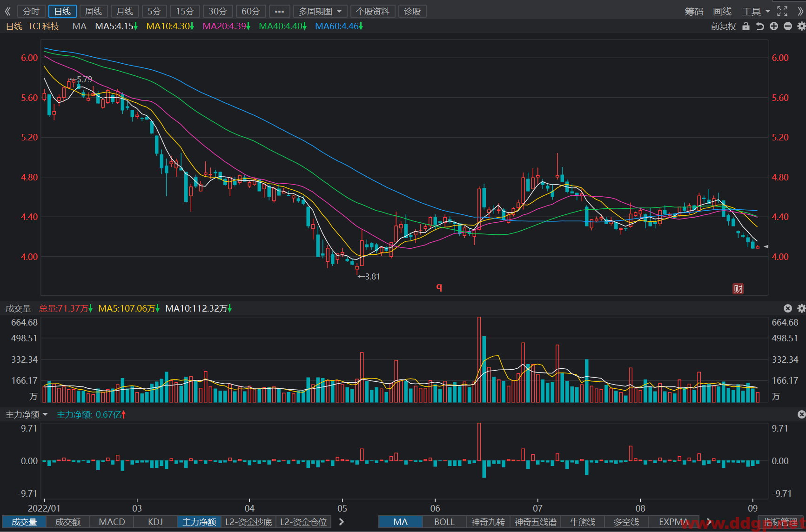The width and height of the screenshot is (806, 532).
Task: Select L2-资金抄底 tab
Action: tap(249, 522)
